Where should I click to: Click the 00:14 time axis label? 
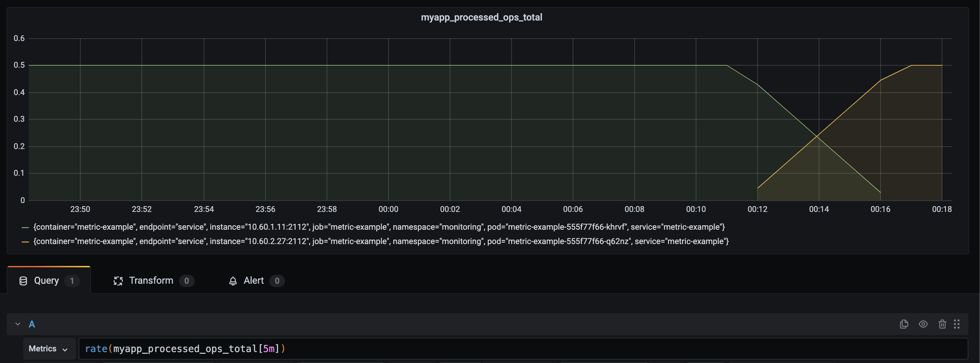819,209
